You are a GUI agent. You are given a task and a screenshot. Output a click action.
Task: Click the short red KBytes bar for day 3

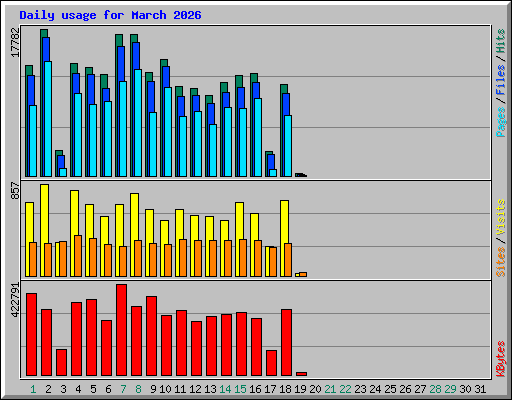click(61, 363)
